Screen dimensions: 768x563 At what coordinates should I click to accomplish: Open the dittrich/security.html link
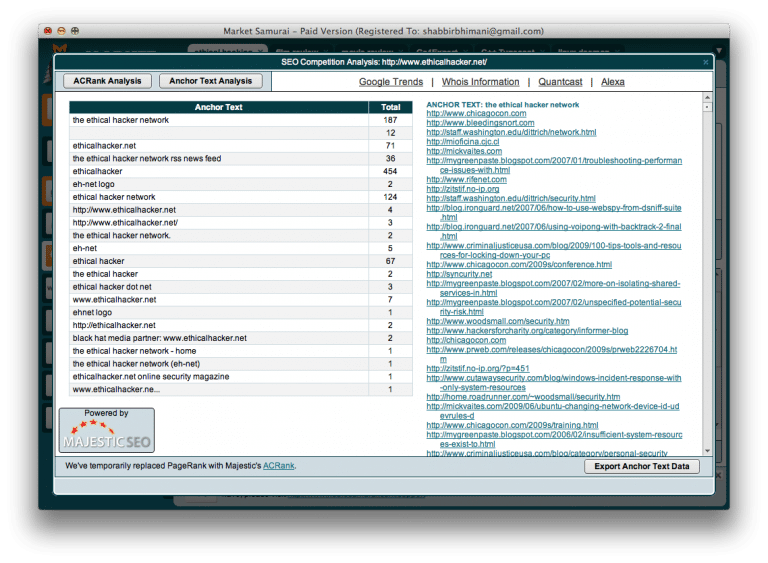coord(511,198)
